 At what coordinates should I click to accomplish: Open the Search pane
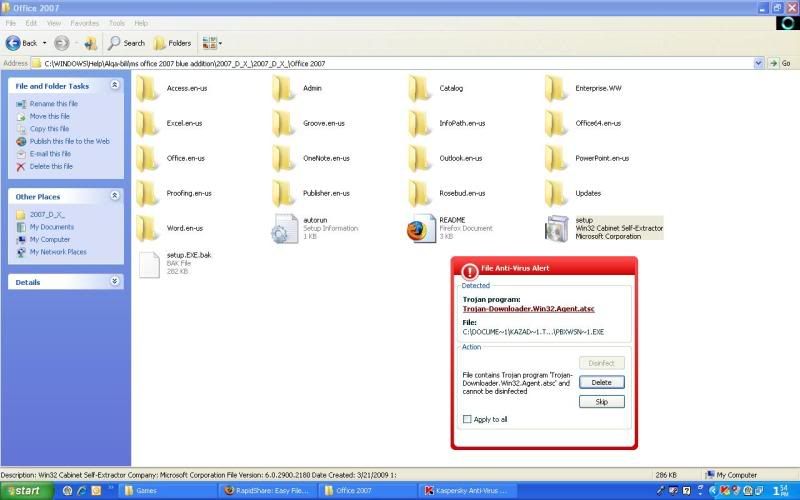pyautogui.click(x=127, y=43)
